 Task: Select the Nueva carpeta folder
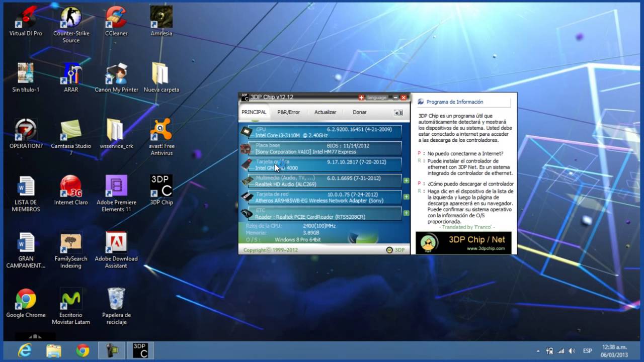pos(162,78)
